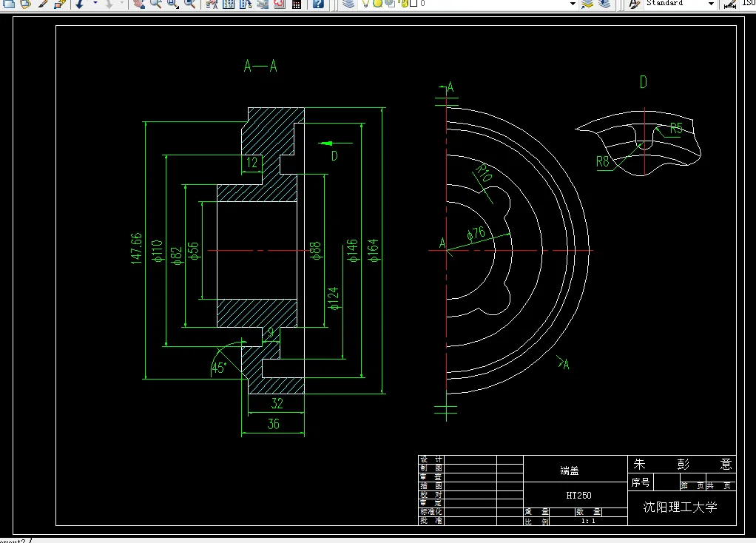Click the Layer Previous icon

coord(604,4)
